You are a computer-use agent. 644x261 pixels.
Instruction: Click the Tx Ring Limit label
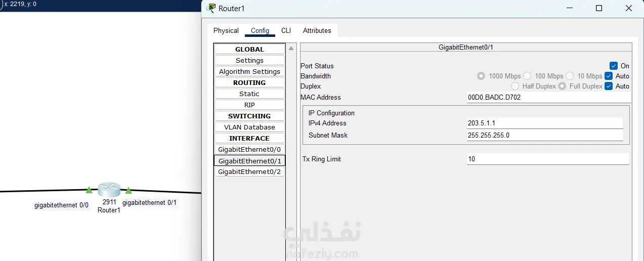point(322,159)
